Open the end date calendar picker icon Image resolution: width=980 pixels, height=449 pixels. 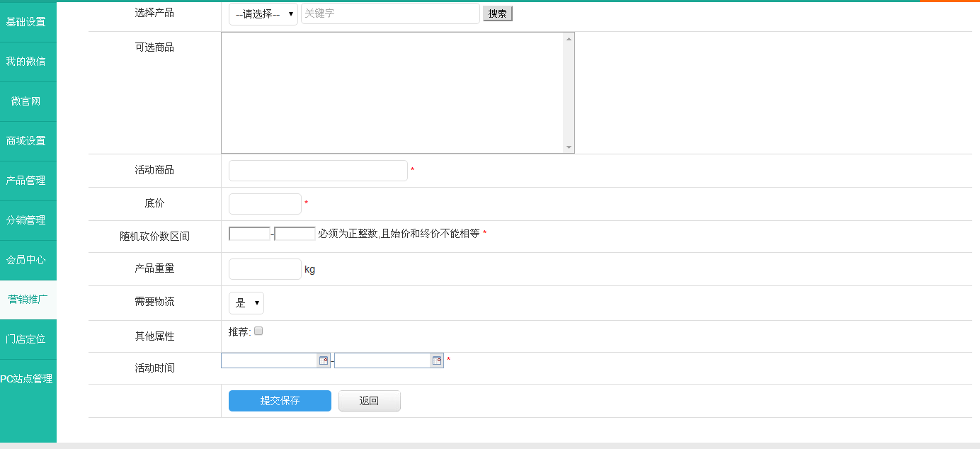(437, 360)
